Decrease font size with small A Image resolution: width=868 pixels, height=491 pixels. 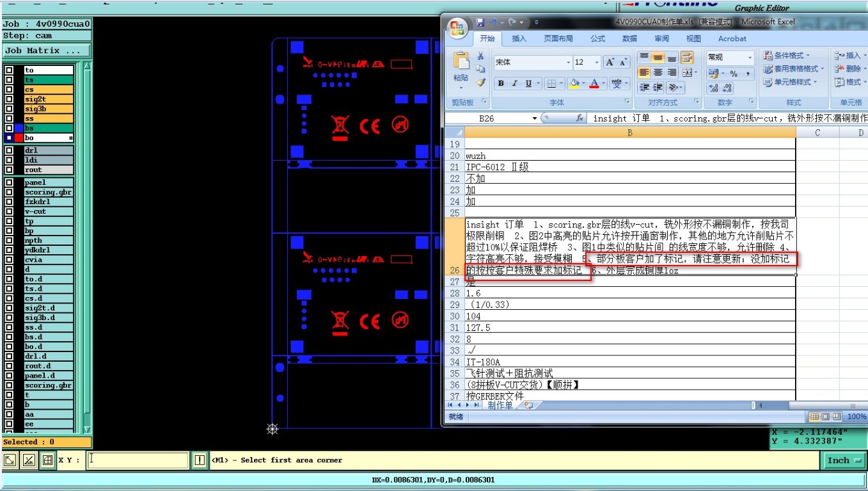pos(624,62)
